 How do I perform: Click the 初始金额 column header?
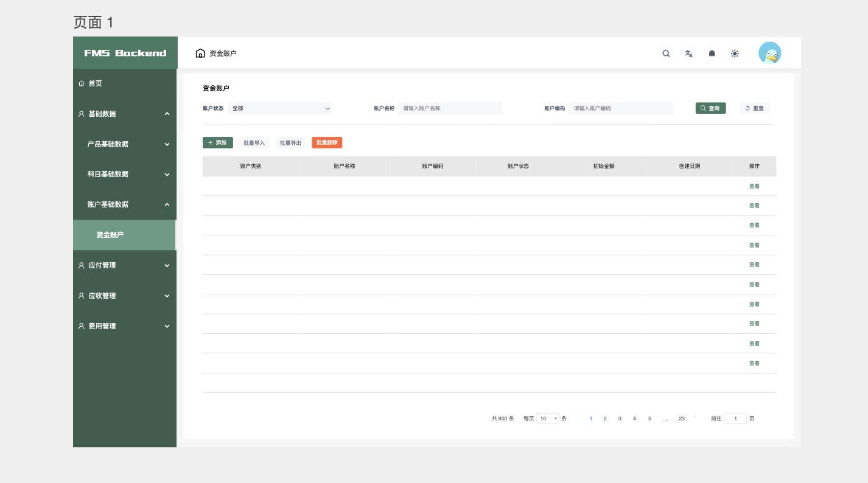pos(604,166)
